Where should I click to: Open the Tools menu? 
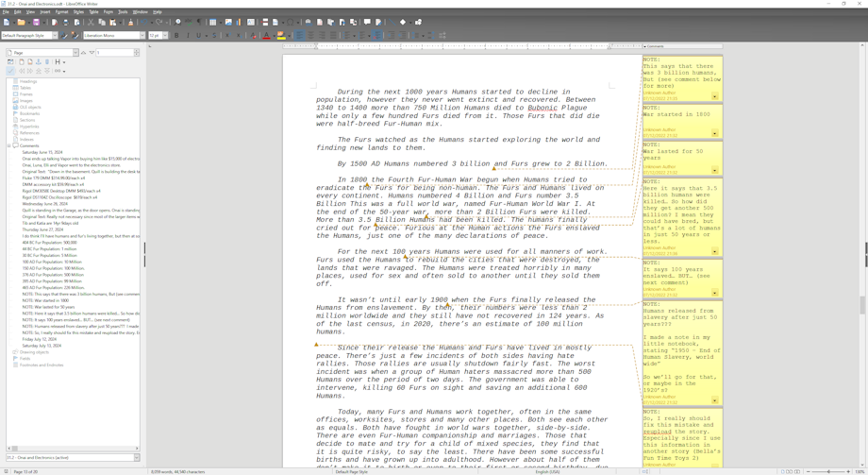[123, 12]
